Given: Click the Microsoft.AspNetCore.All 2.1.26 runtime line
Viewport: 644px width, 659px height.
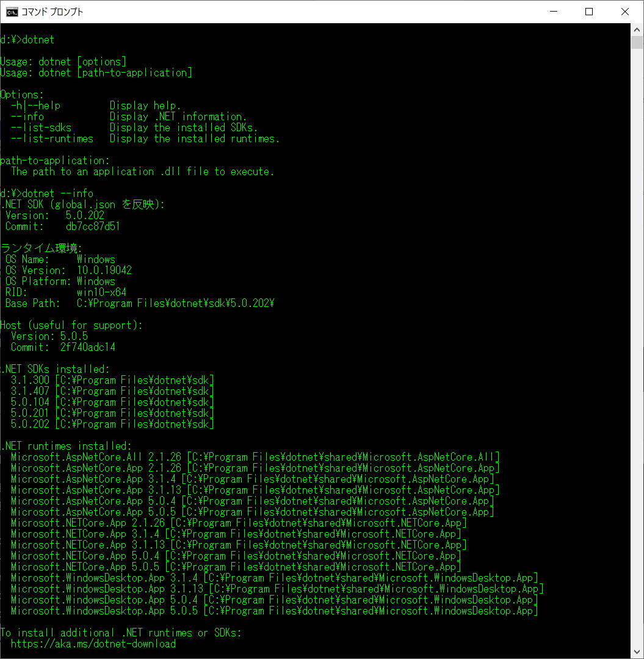Looking at the screenshot, I should (x=255, y=457).
